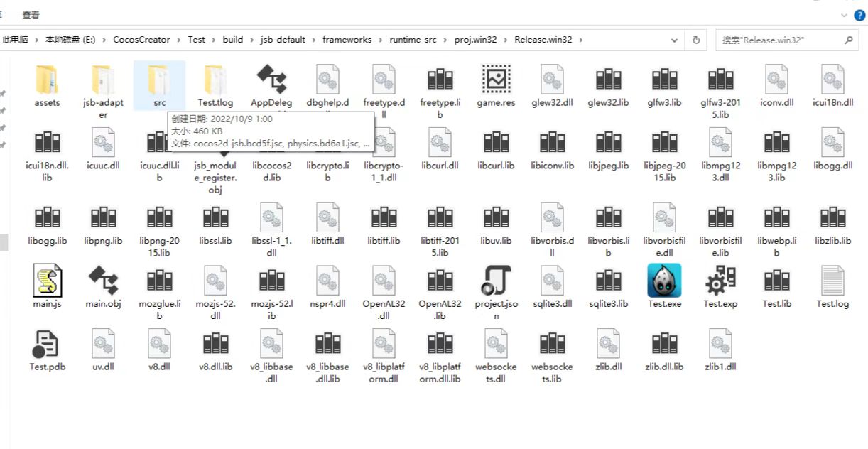Select the main.obj file icon
Image resolution: width=868 pixels, height=449 pixels.
(103, 287)
